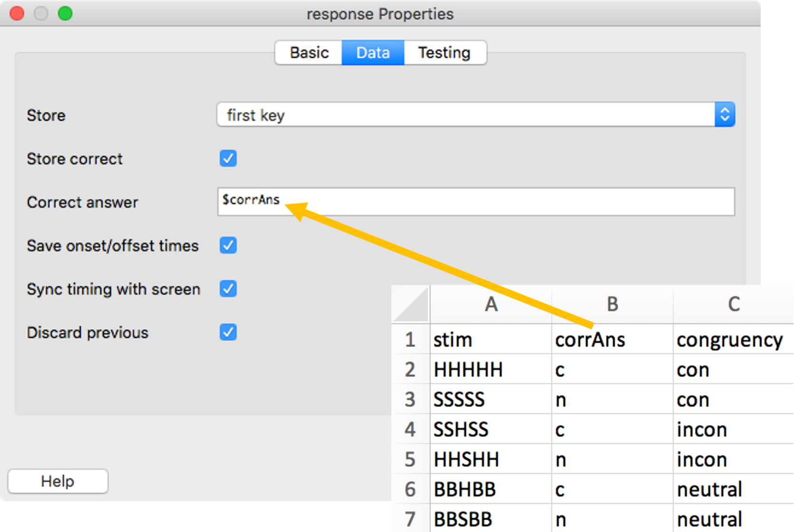
Task: Uncheck Save onset/offset times
Action: pyautogui.click(x=228, y=245)
